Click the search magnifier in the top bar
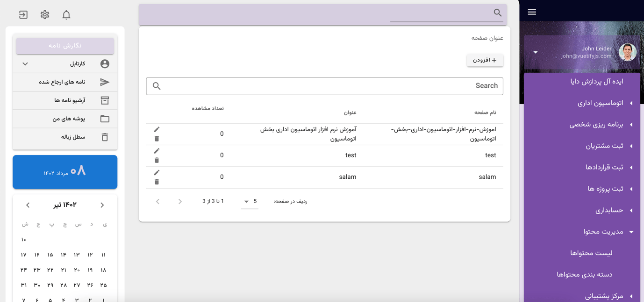The width and height of the screenshot is (644, 302). [497, 13]
